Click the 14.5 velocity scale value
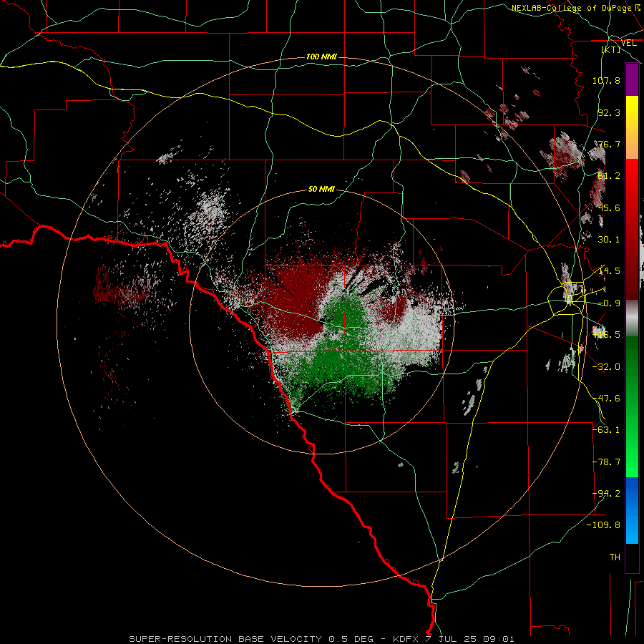The height and width of the screenshot is (644, 644). click(x=609, y=271)
